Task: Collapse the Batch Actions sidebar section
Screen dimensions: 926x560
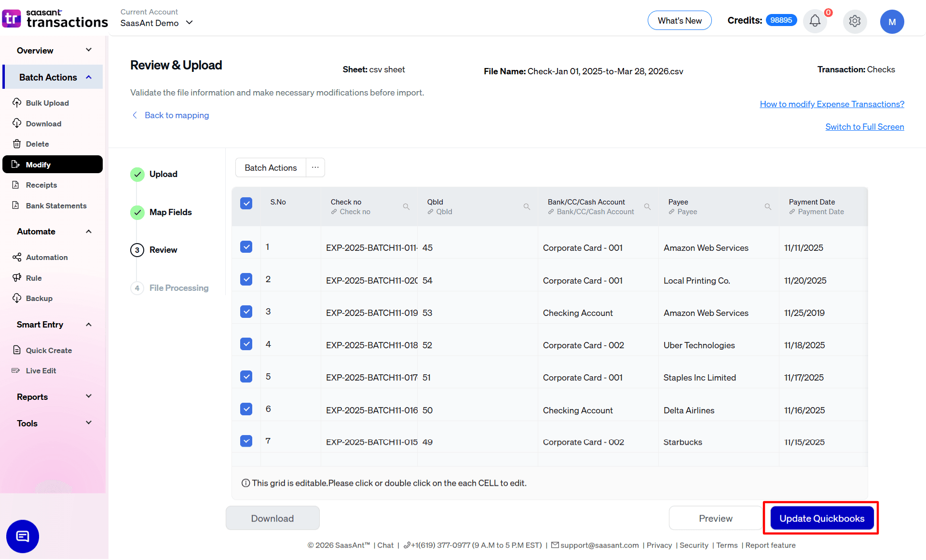Action: pyautogui.click(x=88, y=77)
